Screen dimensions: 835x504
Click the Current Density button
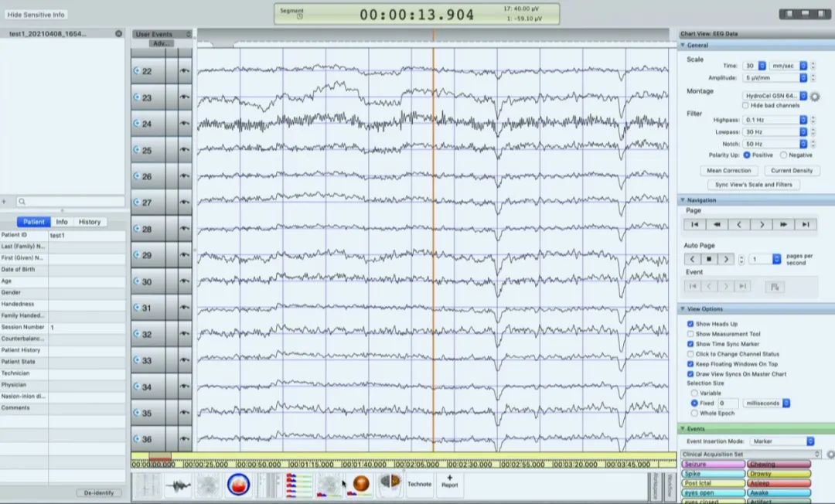point(792,171)
